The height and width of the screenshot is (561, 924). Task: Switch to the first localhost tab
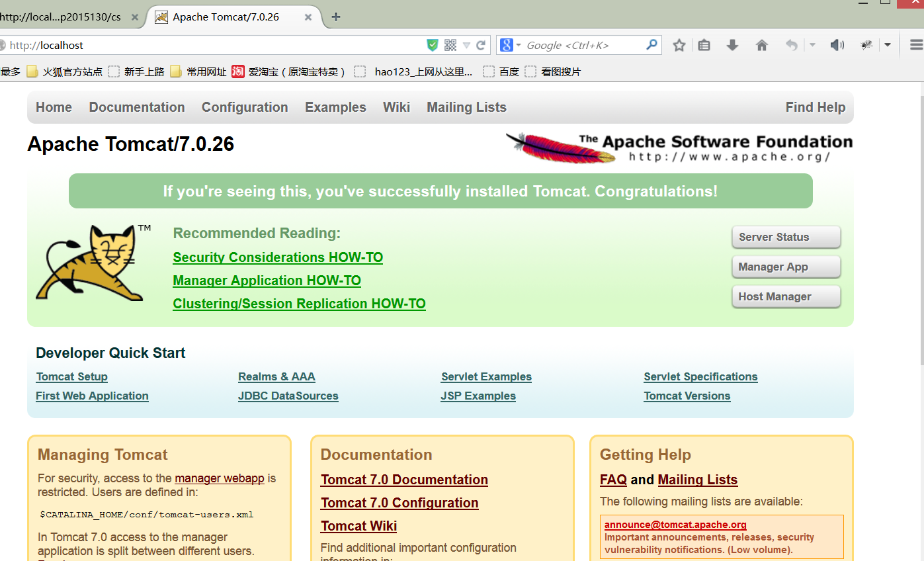coord(61,17)
